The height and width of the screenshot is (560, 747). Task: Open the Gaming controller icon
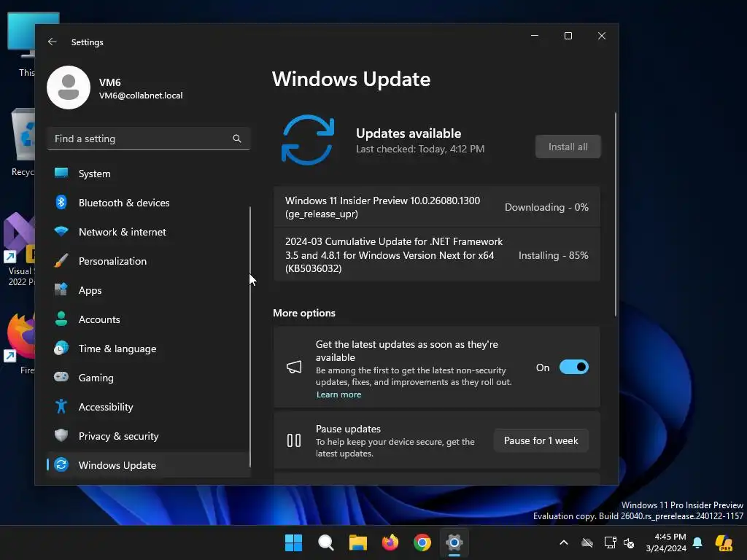[61, 377]
